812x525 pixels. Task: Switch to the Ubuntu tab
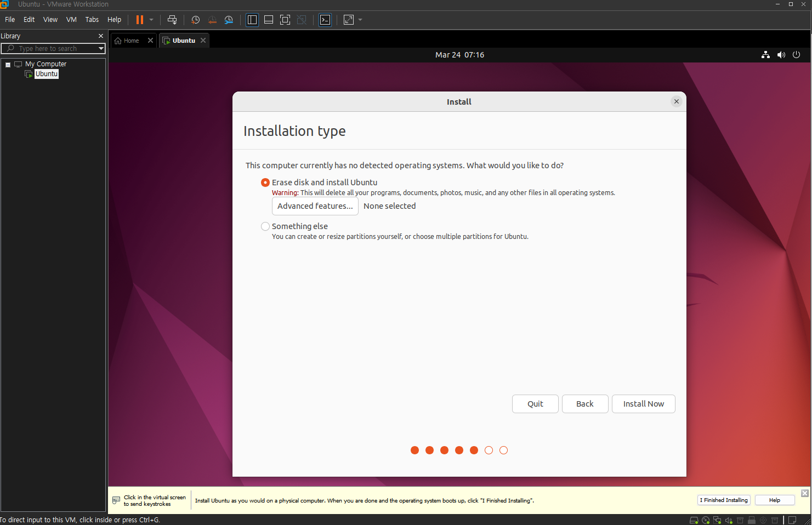click(183, 41)
